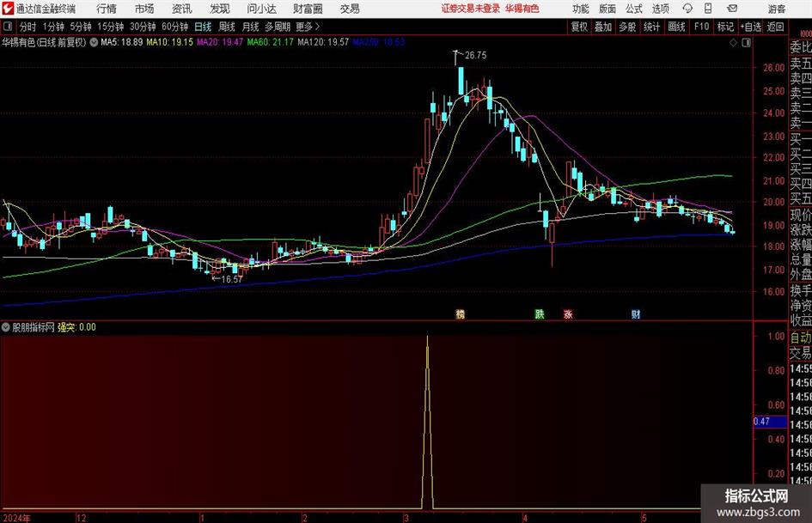Click the mobile phone icon in title bar

click(708, 9)
